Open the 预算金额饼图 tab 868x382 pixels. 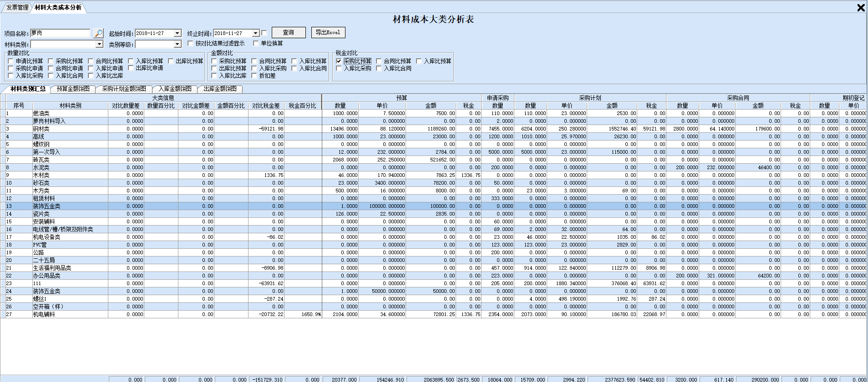coord(73,89)
